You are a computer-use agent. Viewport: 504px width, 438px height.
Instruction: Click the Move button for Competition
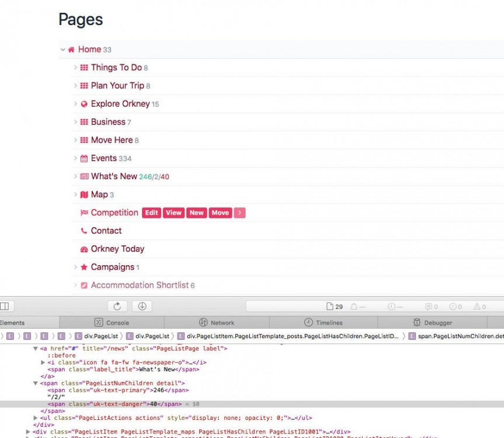[220, 213]
